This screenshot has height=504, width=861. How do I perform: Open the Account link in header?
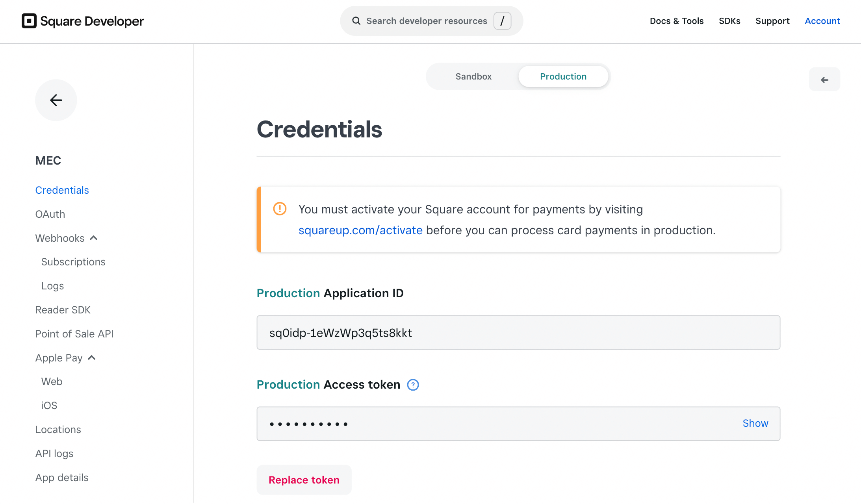[x=822, y=21]
